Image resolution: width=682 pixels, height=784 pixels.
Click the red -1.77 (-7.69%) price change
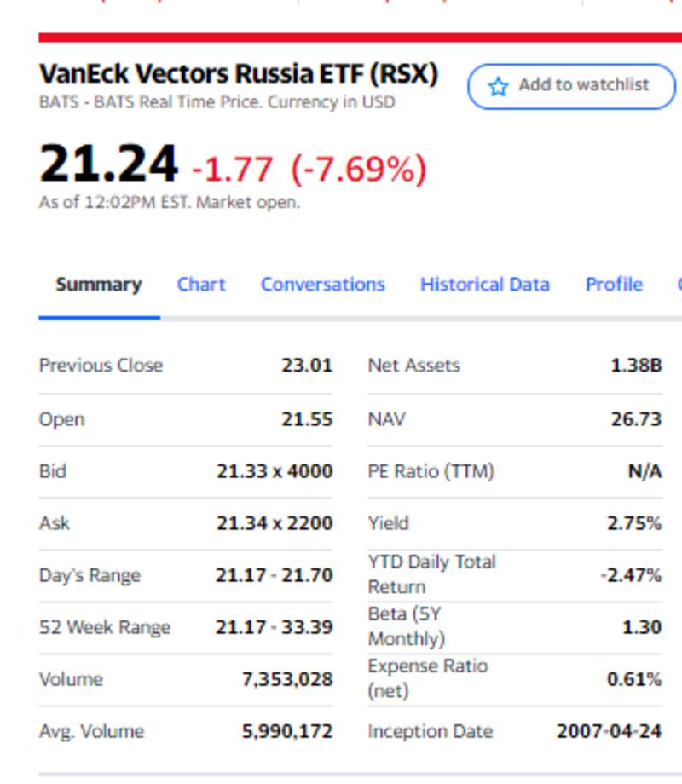[309, 169]
